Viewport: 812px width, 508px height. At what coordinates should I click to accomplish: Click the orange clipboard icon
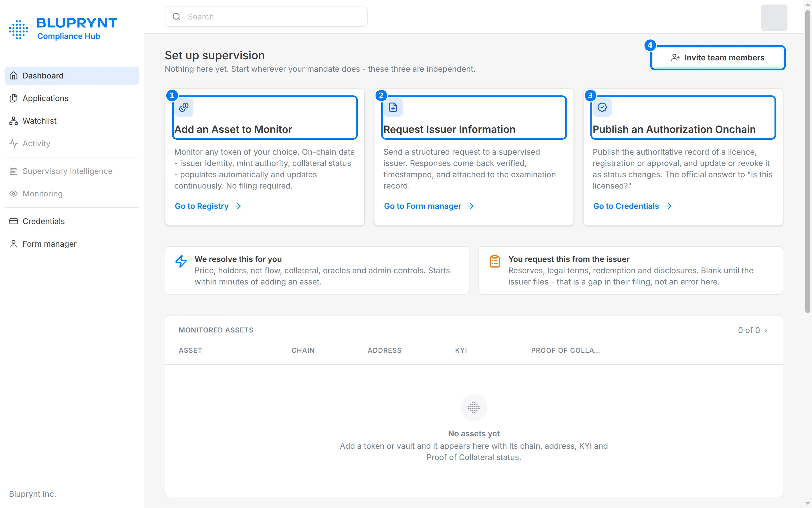coord(495,261)
